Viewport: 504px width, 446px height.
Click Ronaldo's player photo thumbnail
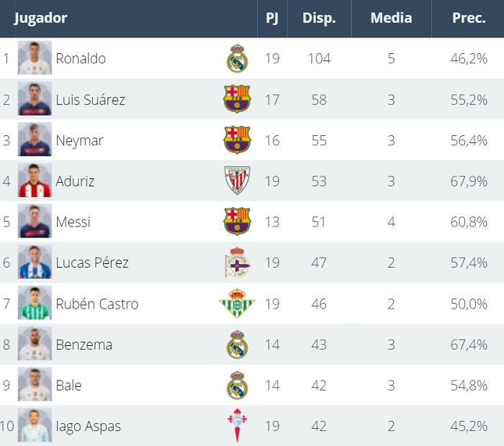tap(35, 58)
